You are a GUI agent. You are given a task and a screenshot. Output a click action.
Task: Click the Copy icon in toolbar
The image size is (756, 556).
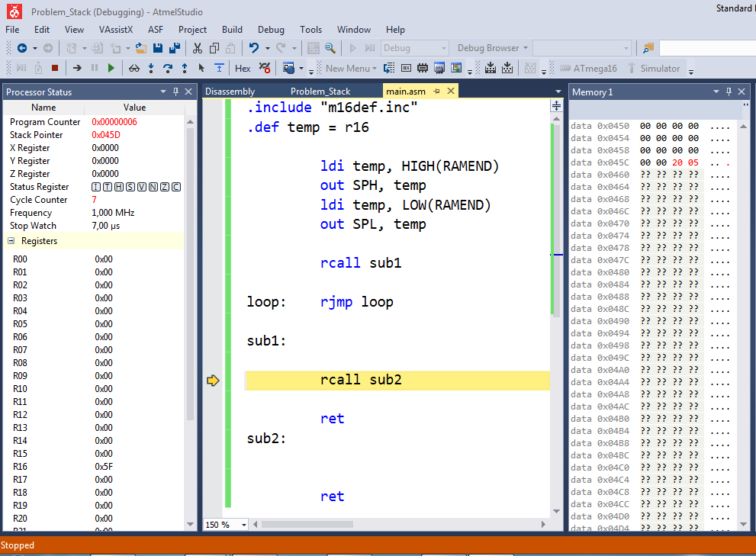tap(214, 48)
